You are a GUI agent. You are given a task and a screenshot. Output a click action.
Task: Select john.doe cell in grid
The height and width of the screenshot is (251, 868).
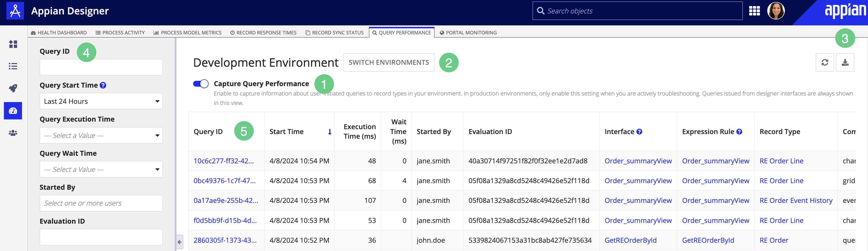coord(431,240)
